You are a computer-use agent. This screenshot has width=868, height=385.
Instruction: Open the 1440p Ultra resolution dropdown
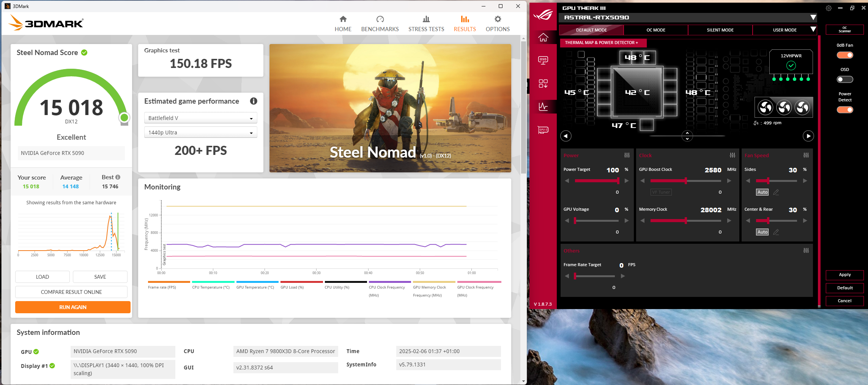tap(201, 133)
